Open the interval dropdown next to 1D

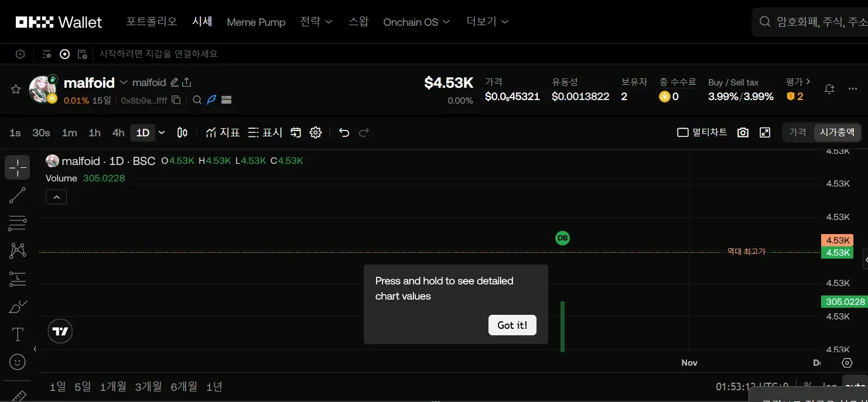(x=162, y=133)
